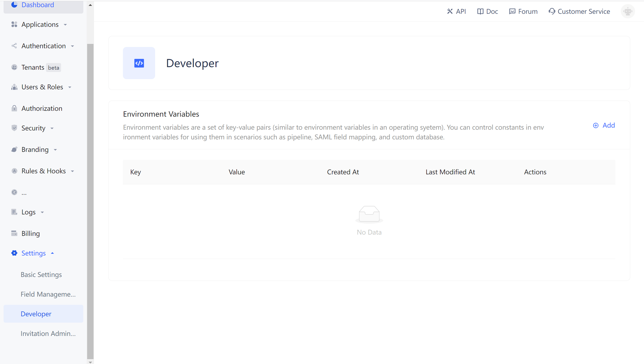
Task: Click the sidebar scrollbar down arrow
Action: 90,362
